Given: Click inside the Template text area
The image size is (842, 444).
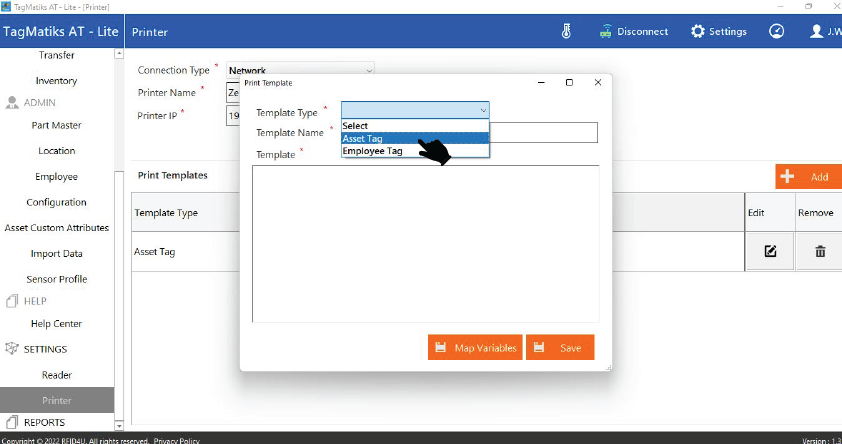Looking at the screenshot, I should pyautogui.click(x=425, y=243).
